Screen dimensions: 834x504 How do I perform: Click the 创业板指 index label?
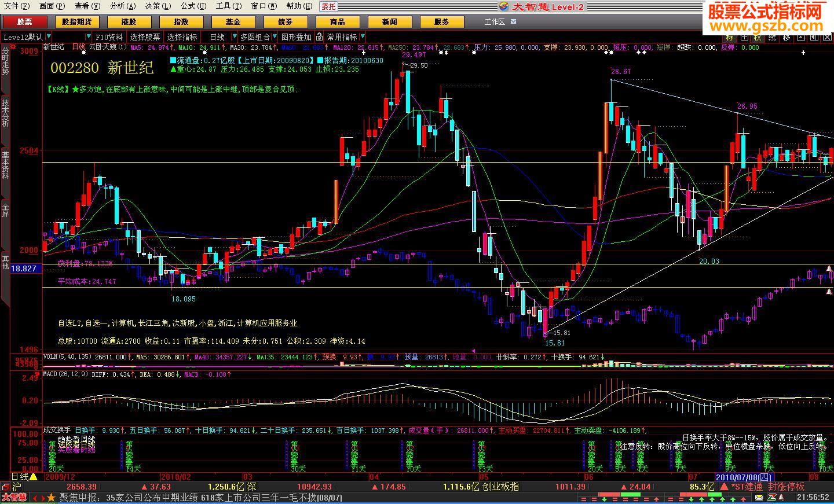coord(500,487)
